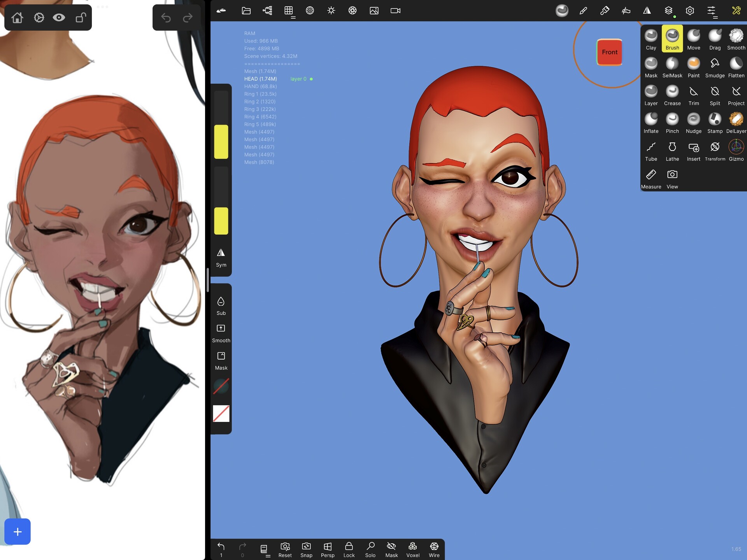Click the Front face of view cube
The width and height of the screenshot is (747, 560).
[609, 52]
